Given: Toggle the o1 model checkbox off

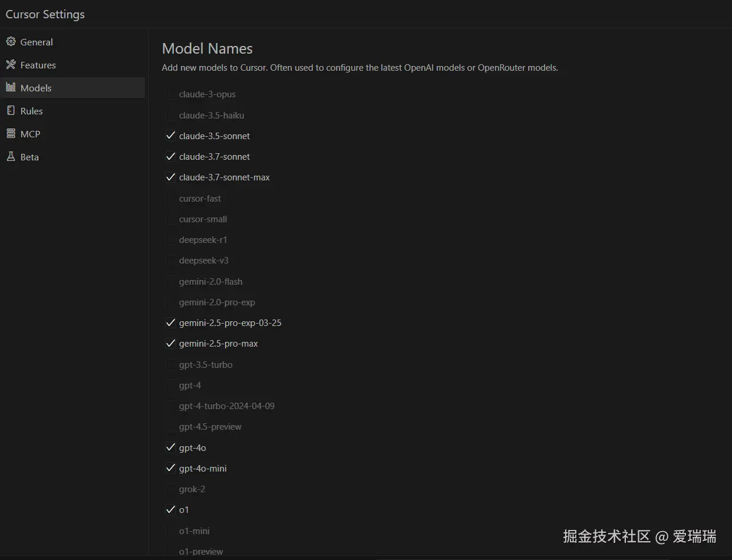Looking at the screenshot, I should 171,510.
